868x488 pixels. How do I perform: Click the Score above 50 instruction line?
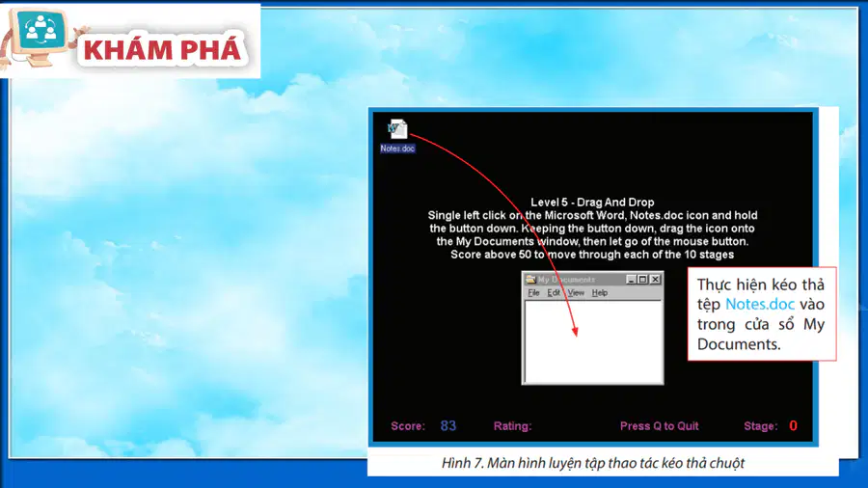pyautogui.click(x=592, y=255)
